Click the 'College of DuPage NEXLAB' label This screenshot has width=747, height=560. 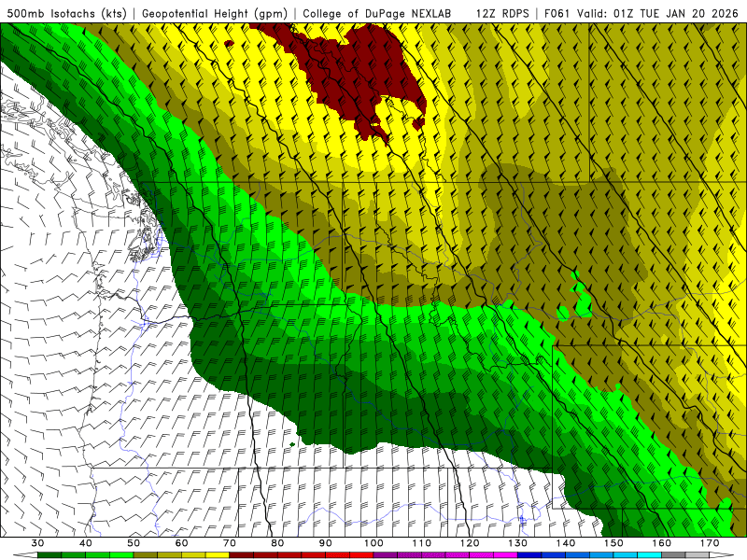coord(377,13)
